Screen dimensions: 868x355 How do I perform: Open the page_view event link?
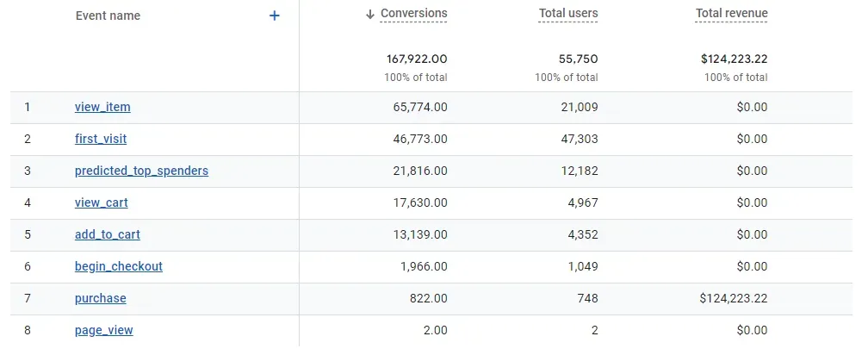(x=104, y=331)
